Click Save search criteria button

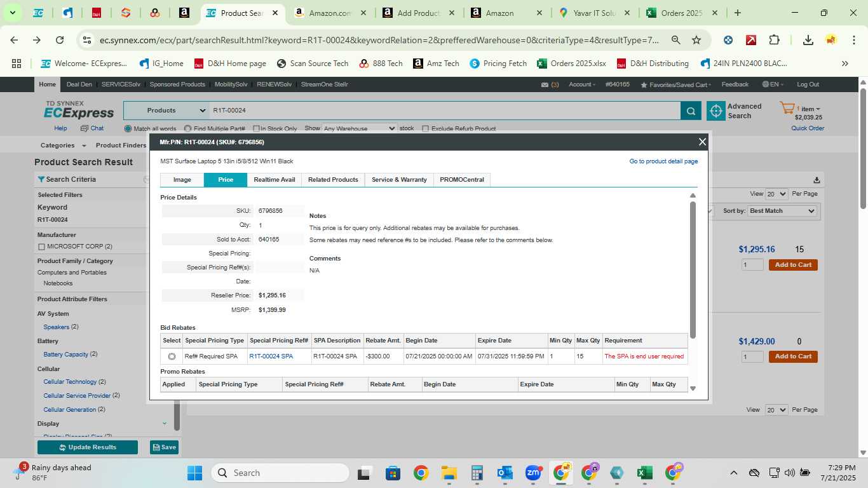pyautogui.click(x=164, y=447)
